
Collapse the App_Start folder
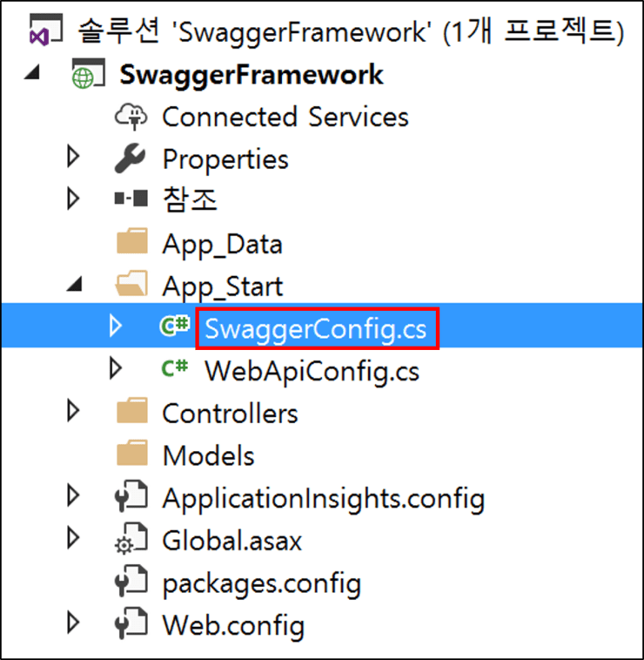point(75,285)
